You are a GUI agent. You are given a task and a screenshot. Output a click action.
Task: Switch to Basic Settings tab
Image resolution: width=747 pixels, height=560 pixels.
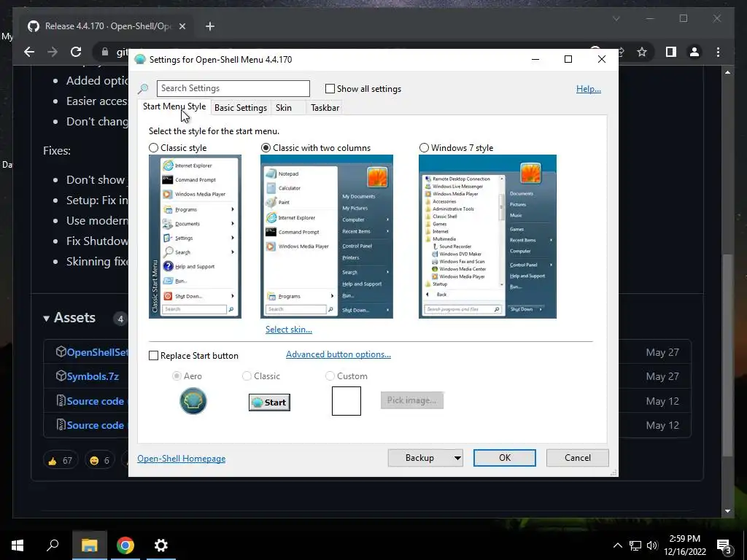(x=241, y=108)
